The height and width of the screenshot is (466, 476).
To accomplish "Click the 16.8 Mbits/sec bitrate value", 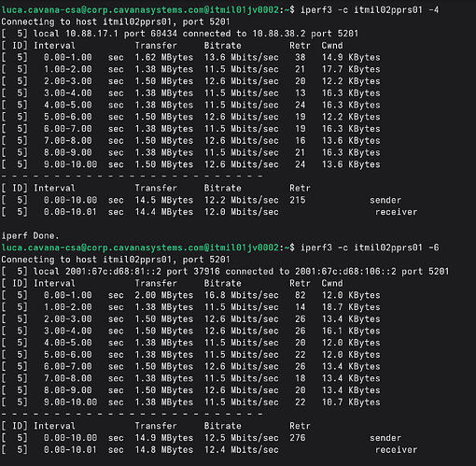I will tap(242, 295).
